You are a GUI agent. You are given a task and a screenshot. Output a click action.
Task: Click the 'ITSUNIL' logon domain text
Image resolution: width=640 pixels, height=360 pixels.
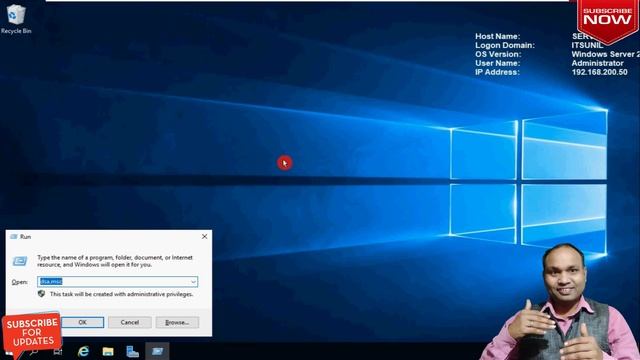tap(587, 45)
